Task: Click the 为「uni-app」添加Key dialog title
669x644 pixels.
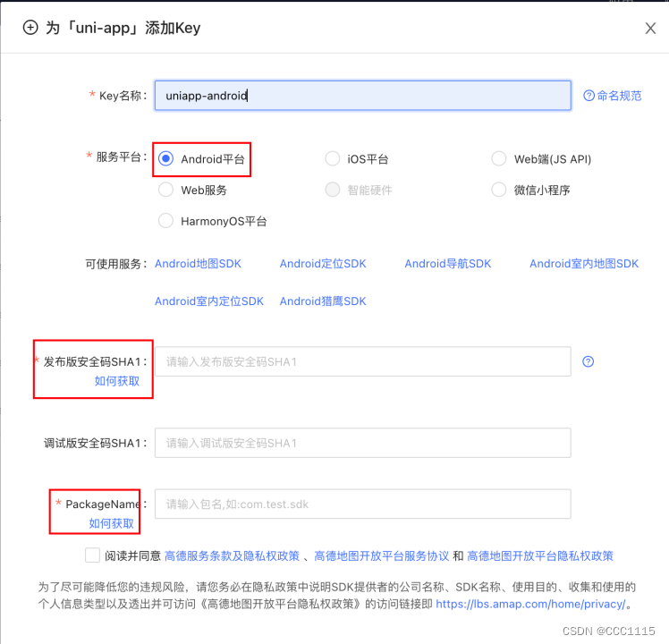Action: coord(123,28)
